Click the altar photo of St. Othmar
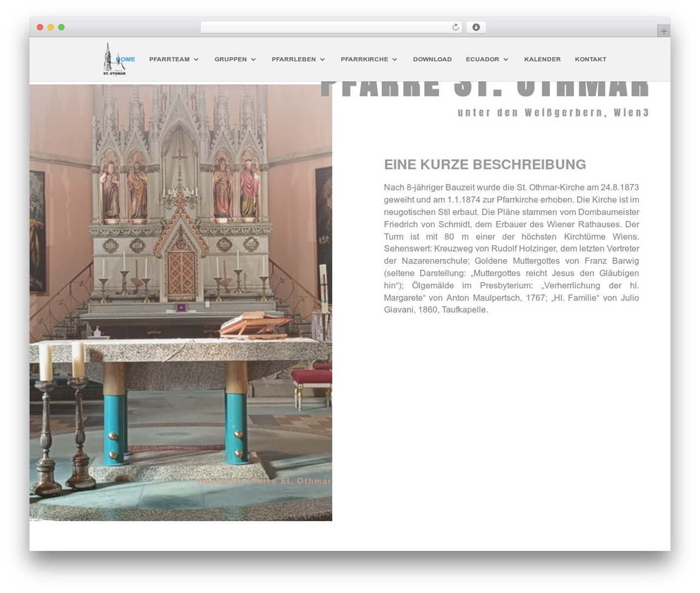The width and height of the screenshot is (700, 593). (180, 302)
